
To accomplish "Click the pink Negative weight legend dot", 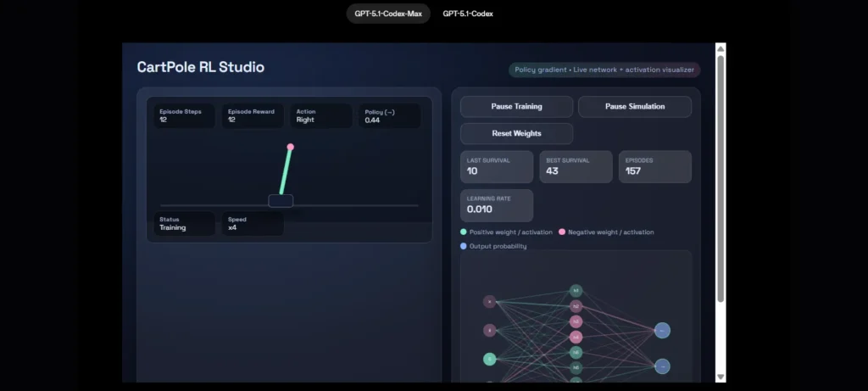I will 562,232.
